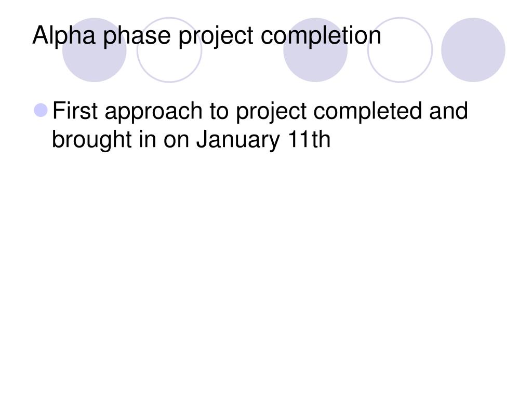Click the lavender bullet point marker
This screenshot has height=399, width=532.
41,110
